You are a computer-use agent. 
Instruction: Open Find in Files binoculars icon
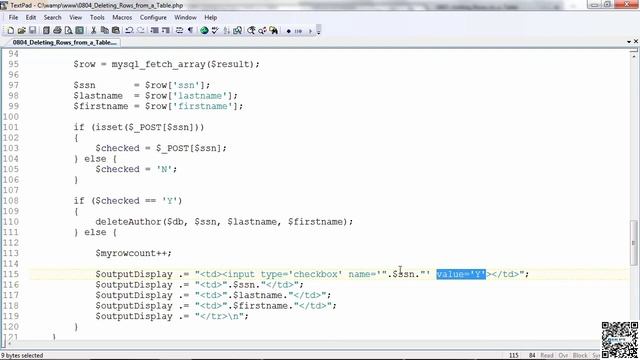273,31
